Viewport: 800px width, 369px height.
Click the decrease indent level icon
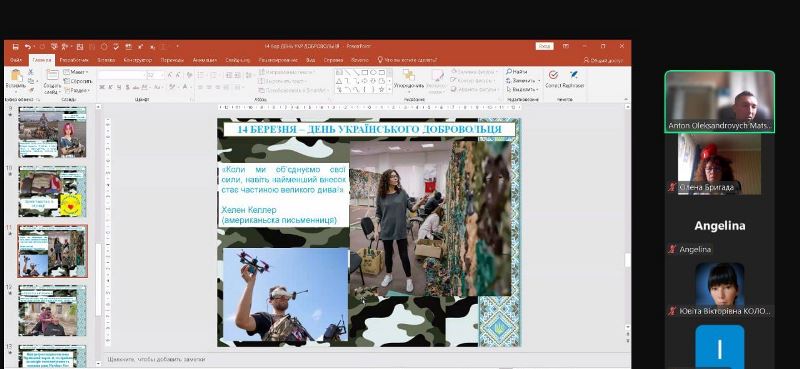pos(229,75)
